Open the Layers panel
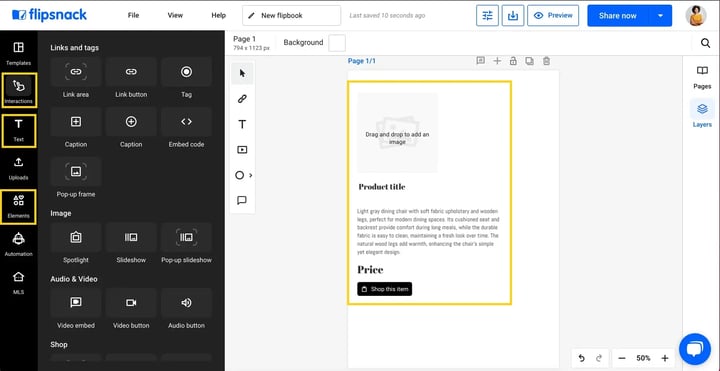Viewport: 720px width, 371px height. (702, 115)
